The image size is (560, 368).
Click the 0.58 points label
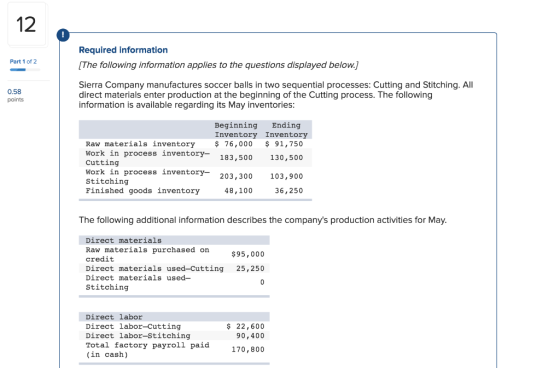15,95
